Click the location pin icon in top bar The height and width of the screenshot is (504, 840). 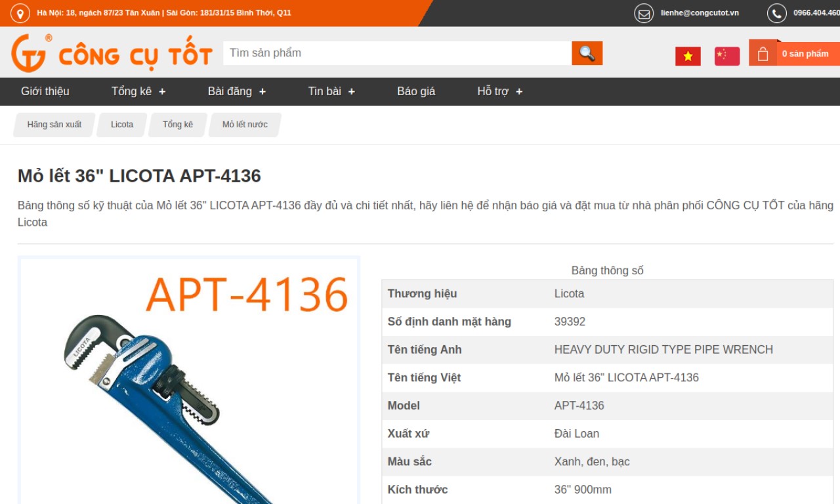(x=20, y=13)
